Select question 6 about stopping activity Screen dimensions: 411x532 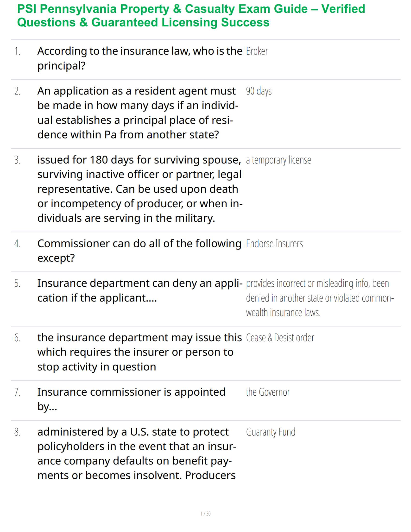(x=139, y=352)
